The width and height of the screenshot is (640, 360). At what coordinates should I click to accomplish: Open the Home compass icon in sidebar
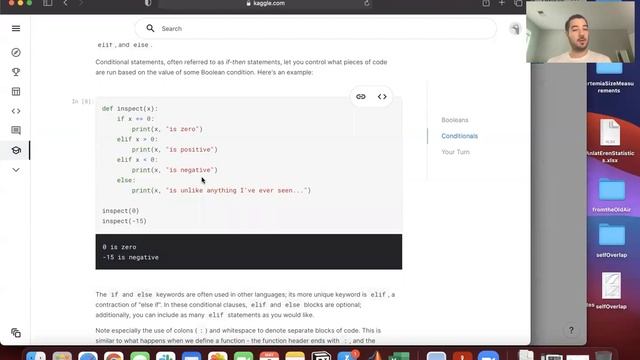(x=16, y=52)
